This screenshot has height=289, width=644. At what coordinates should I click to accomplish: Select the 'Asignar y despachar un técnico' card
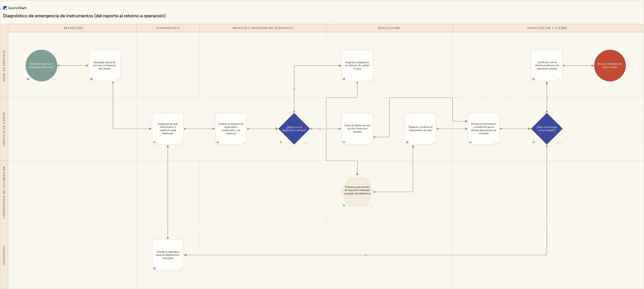click(357, 66)
